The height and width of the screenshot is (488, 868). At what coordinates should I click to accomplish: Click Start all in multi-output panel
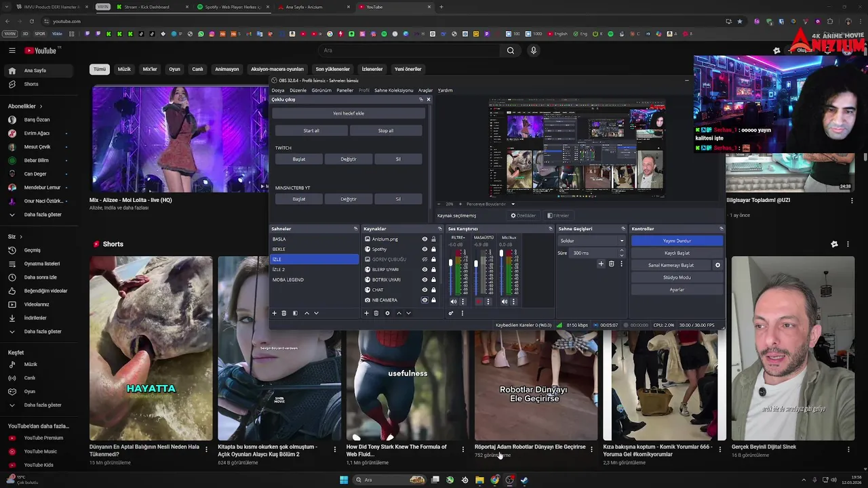click(x=311, y=131)
